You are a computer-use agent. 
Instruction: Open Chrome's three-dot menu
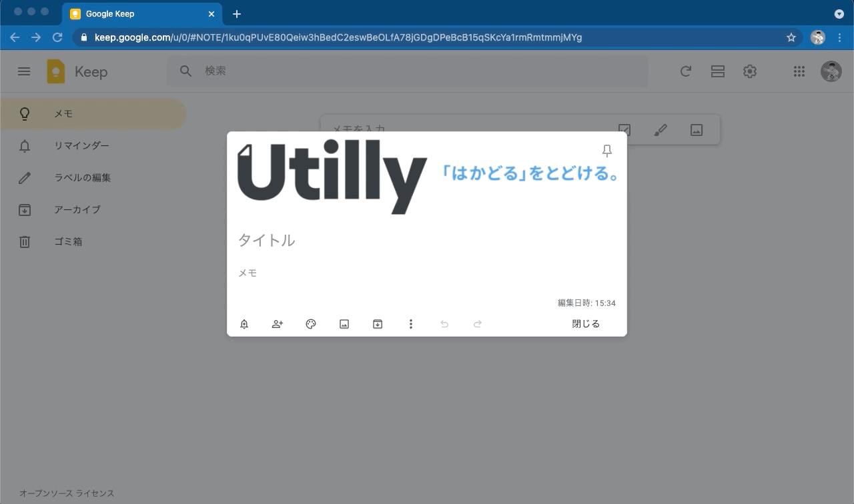click(x=840, y=37)
